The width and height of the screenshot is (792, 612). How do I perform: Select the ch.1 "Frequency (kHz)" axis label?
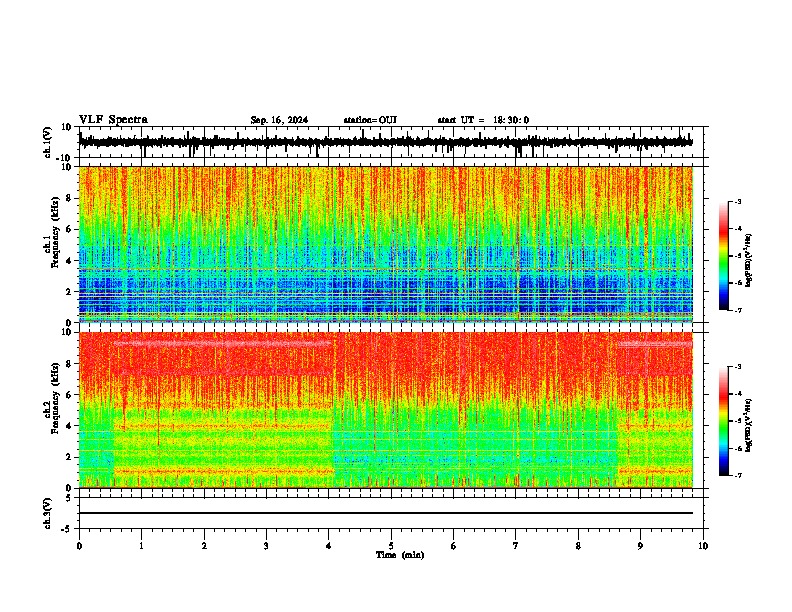[55, 232]
